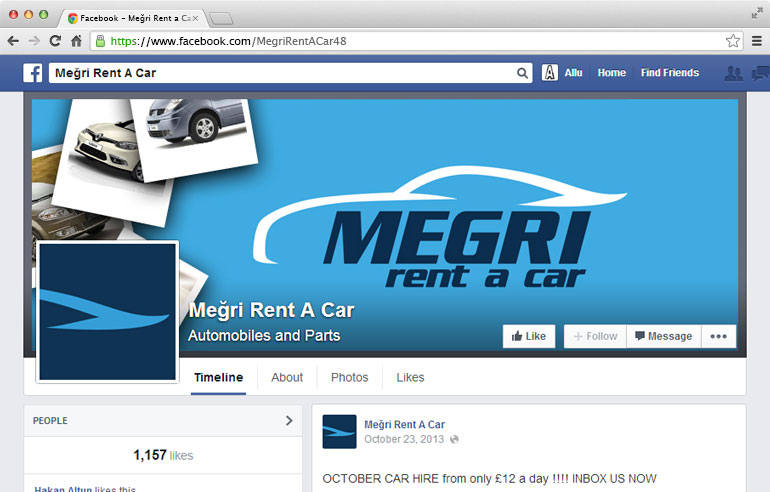Close the Facebook browser tab
Viewport: 770px width, 492px height.
click(x=195, y=18)
